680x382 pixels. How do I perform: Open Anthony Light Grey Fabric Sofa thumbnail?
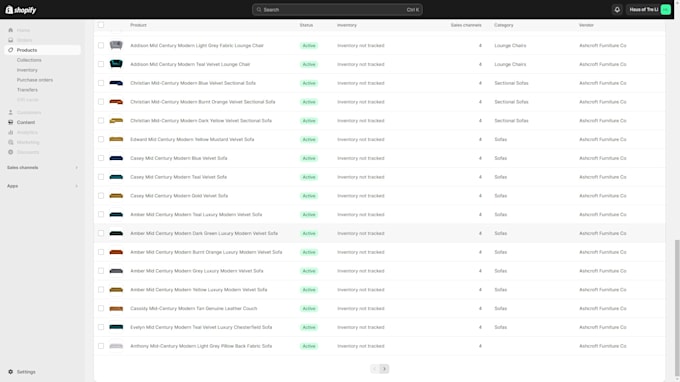click(116, 346)
